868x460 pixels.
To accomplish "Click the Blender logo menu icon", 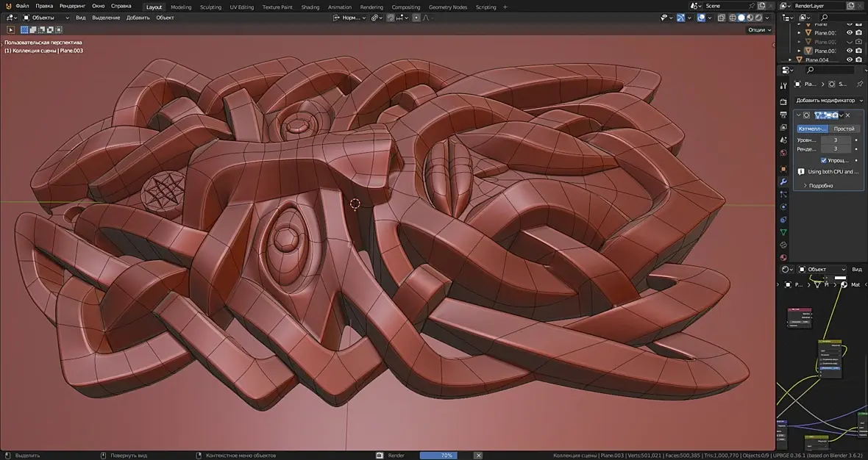I will coord(8,7).
